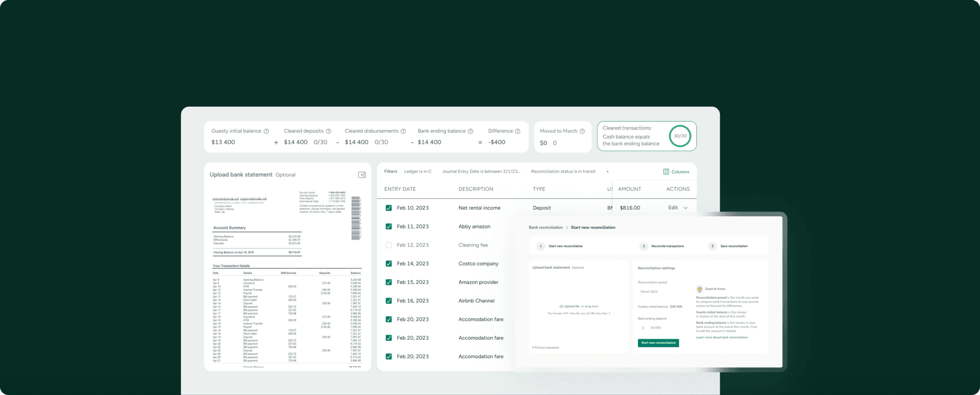
Task: Click the Abby amazon description
Action: (474, 227)
